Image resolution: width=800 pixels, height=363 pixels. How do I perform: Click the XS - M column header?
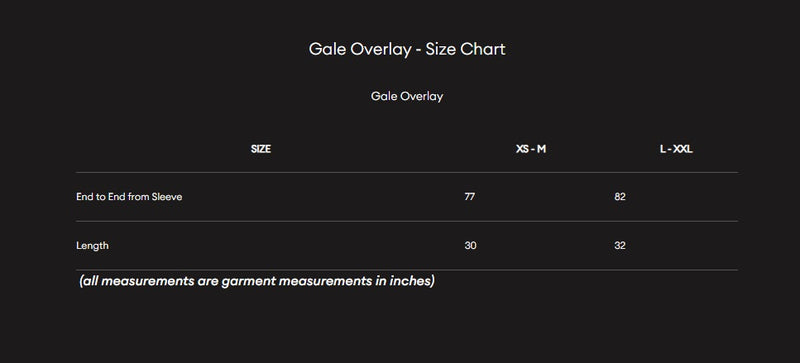[531, 149]
